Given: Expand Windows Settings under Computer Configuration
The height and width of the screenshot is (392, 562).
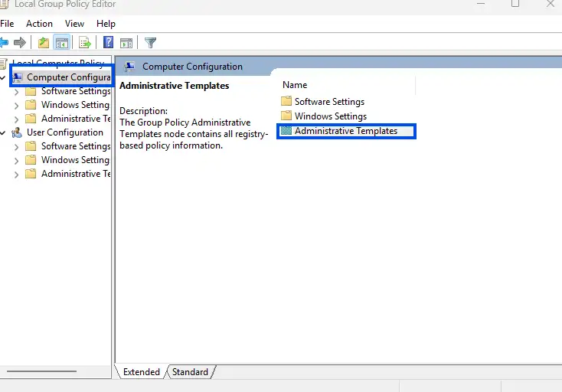Looking at the screenshot, I should pos(16,106).
